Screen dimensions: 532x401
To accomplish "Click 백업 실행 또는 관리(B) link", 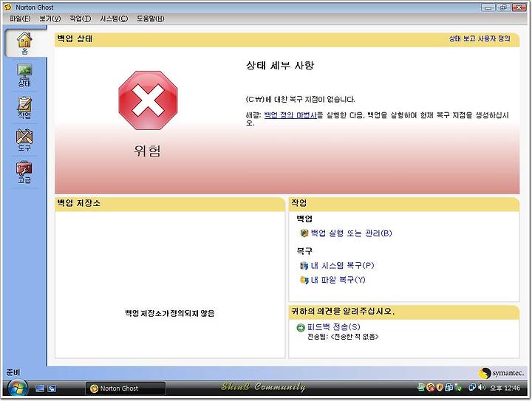I will (351, 233).
